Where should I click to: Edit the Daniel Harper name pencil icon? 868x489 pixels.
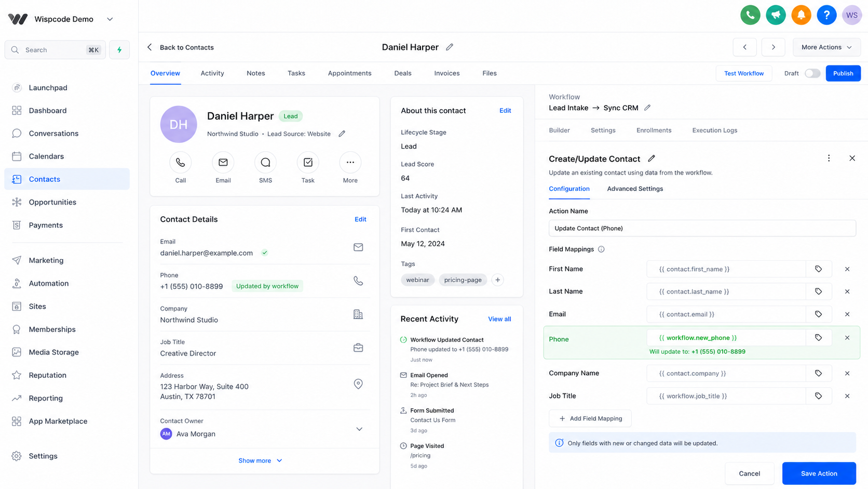pyautogui.click(x=450, y=47)
